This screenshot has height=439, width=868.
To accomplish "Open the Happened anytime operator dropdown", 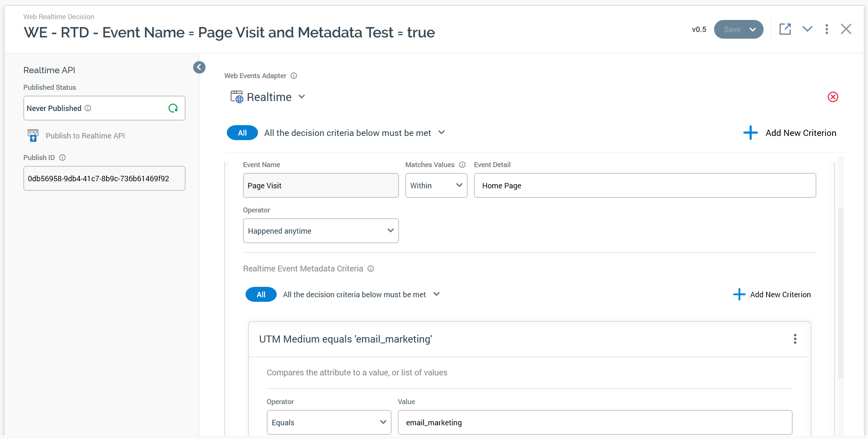I will 320,231.
